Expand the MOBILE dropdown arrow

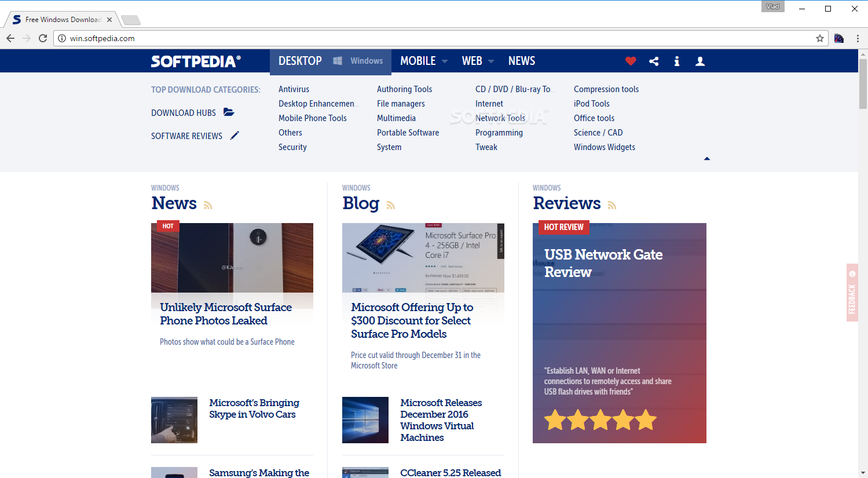tap(445, 61)
